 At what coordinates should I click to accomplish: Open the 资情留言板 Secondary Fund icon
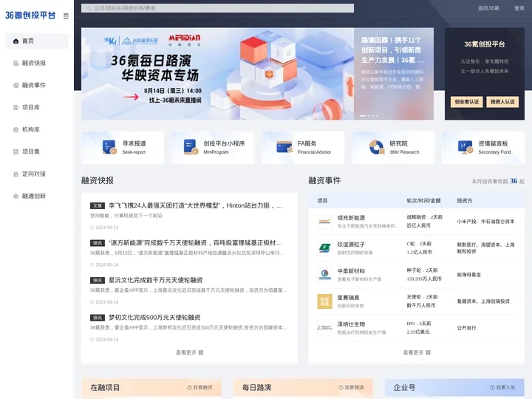point(465,148)
